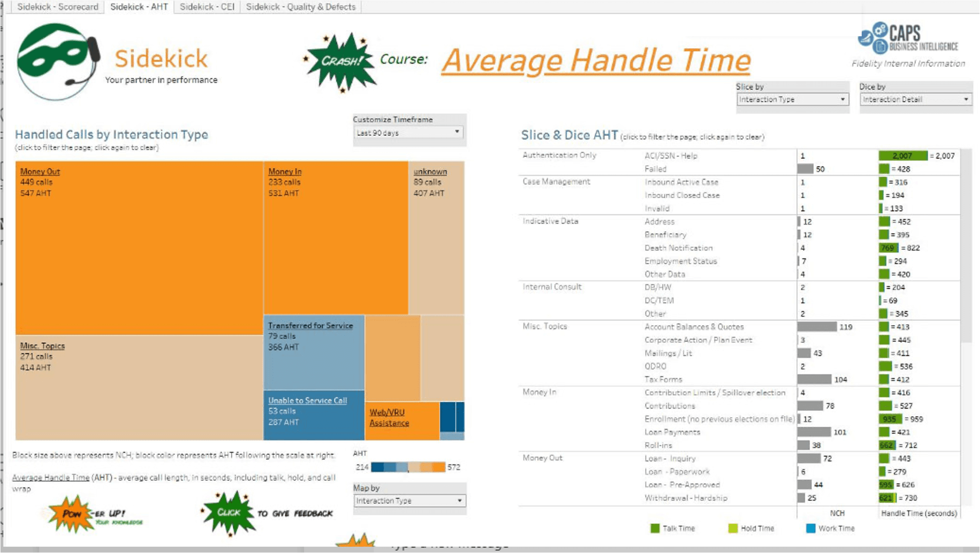Click the Sidekick masked headset logo
This screenshot has width=980, height=553.
[x=57, y=61]
